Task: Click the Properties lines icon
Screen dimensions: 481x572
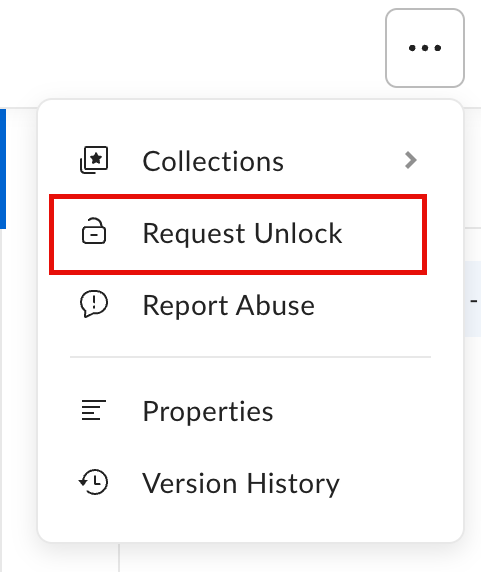Action: [94, 410]
